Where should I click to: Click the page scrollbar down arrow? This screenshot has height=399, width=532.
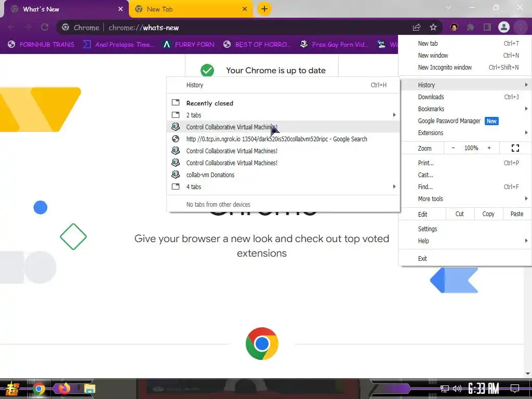click(528, 374)
